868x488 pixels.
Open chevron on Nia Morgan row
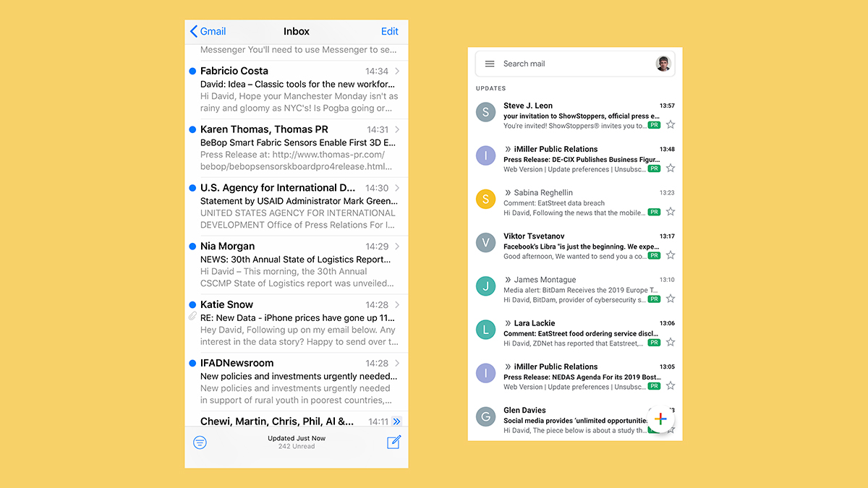(397, 247)
